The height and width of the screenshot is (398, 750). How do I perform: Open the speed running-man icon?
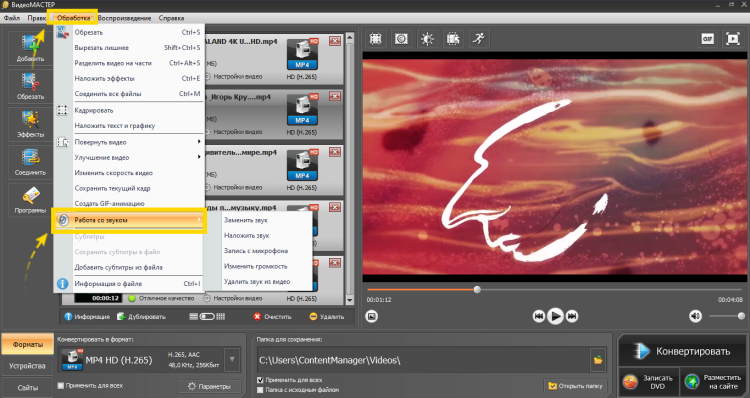[478, 39]
